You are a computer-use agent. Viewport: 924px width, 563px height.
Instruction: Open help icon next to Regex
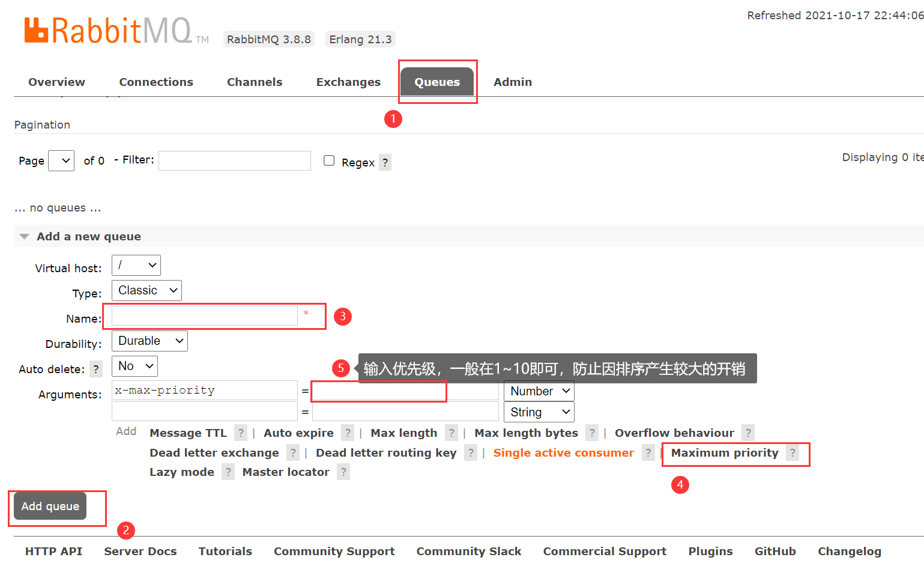pyautogui.click(x=385, y=163)
